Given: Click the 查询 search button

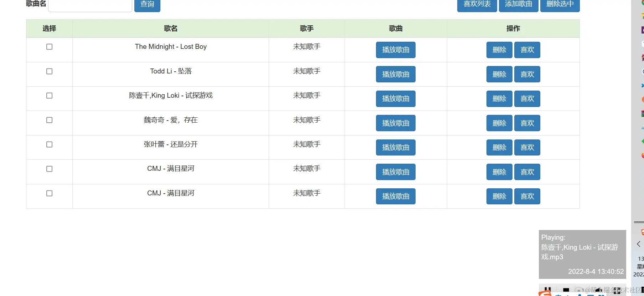Looking at the screenshot, I should click(x=147, y=5).
